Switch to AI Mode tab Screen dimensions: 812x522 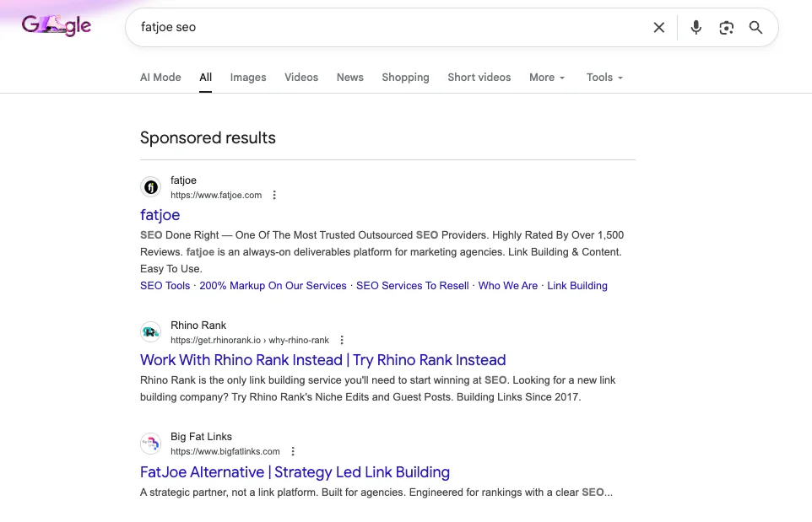pyautogui.click(x=160, y=77)
